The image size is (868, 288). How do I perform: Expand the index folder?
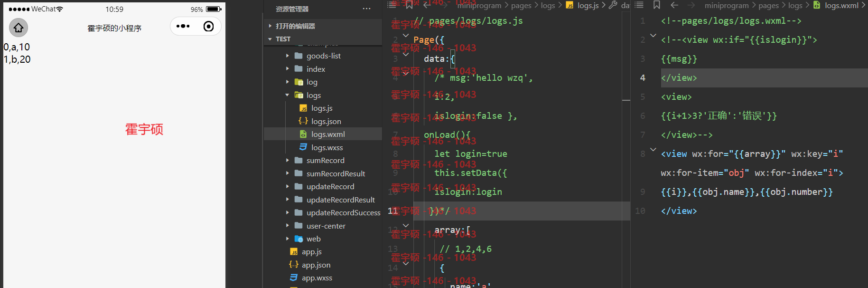point(287,69)
